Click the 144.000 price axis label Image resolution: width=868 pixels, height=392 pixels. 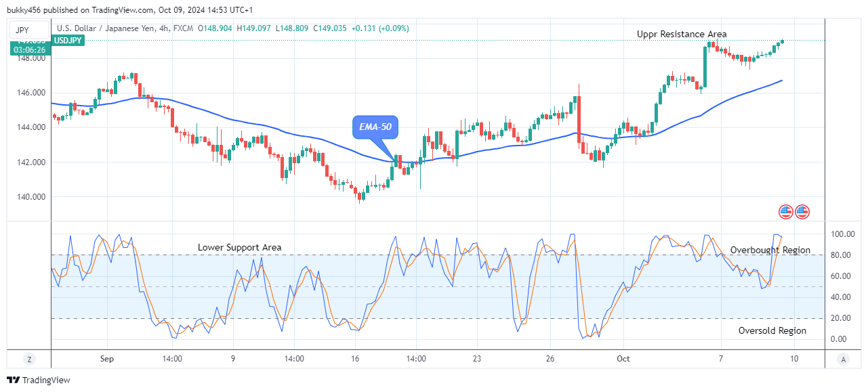(31, 127)
